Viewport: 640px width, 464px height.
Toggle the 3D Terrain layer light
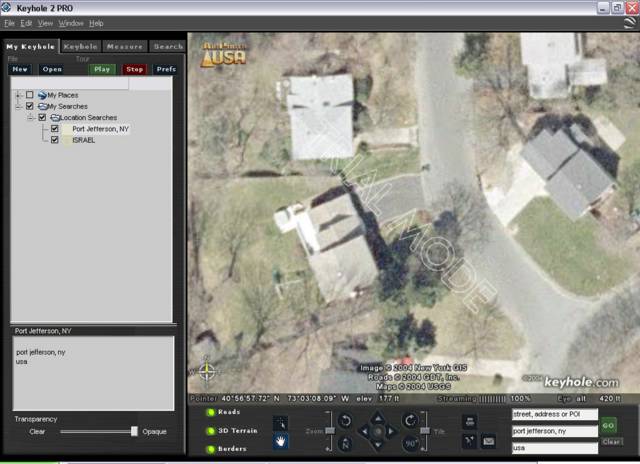pyautogui.click(x=211, y=431)
